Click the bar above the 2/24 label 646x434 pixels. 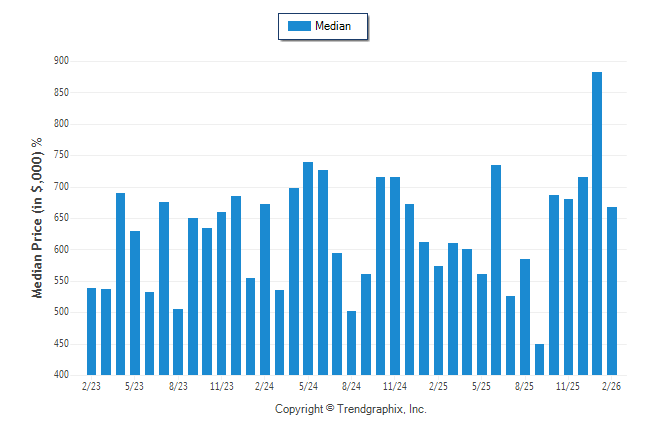click(x=265, y=289)
